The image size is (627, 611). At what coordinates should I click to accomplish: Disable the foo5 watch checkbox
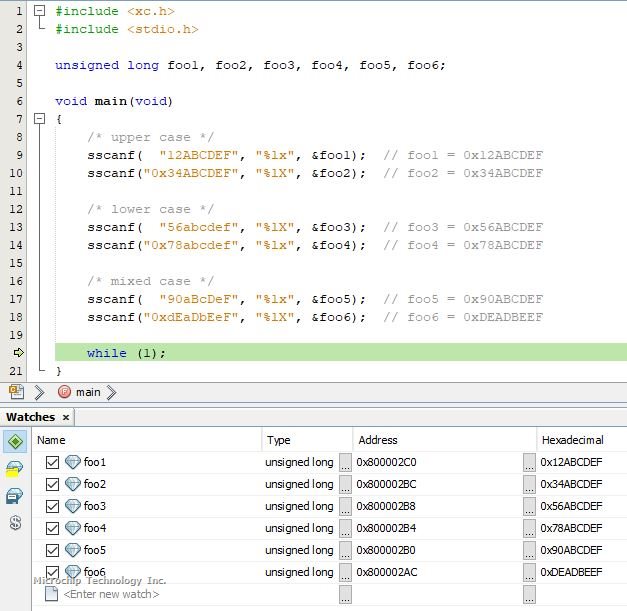[53, 550]
